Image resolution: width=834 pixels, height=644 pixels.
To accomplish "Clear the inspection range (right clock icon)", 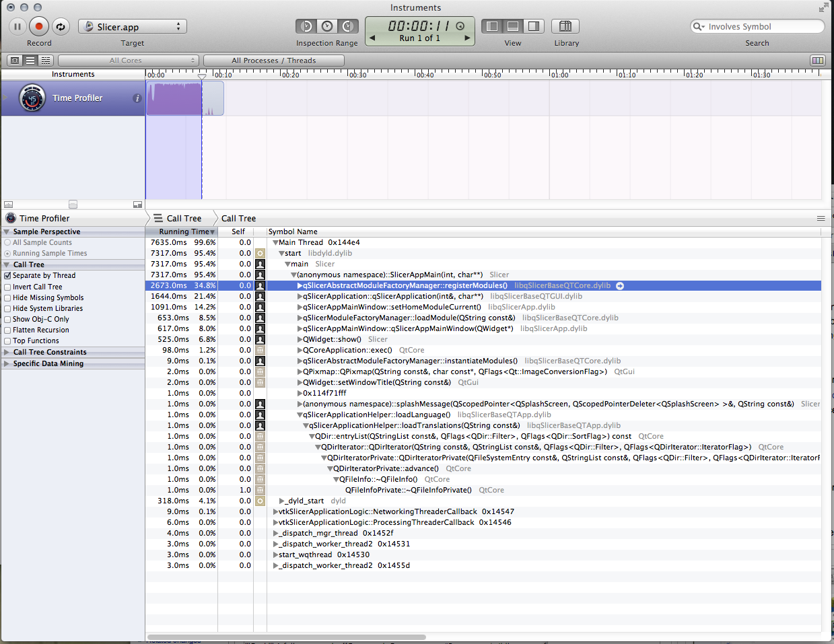I will (347, 26).
